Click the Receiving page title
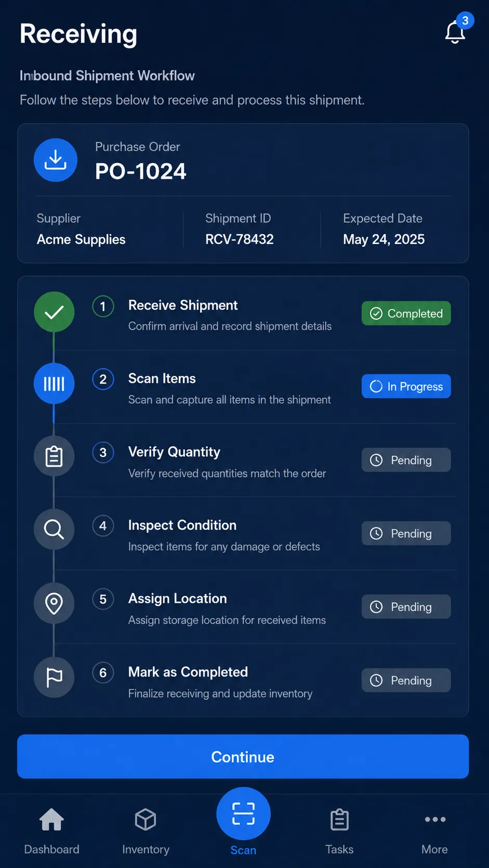 [78, 34]
